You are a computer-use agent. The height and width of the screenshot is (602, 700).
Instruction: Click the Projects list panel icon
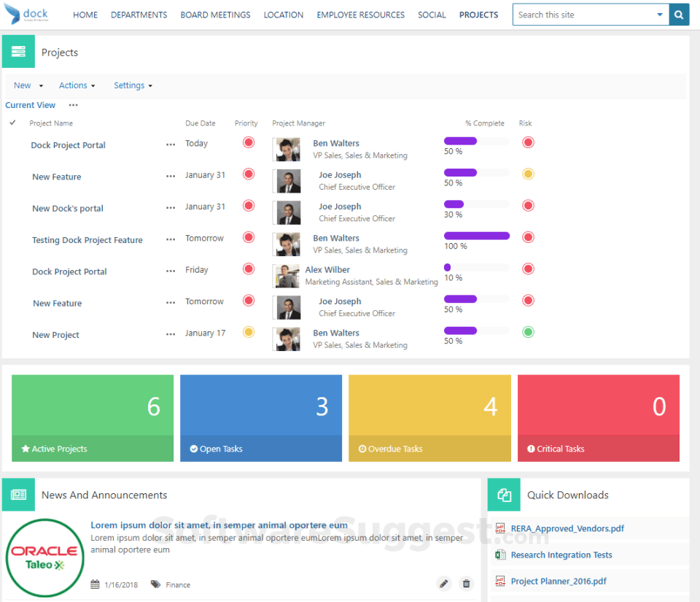[18, 52]
